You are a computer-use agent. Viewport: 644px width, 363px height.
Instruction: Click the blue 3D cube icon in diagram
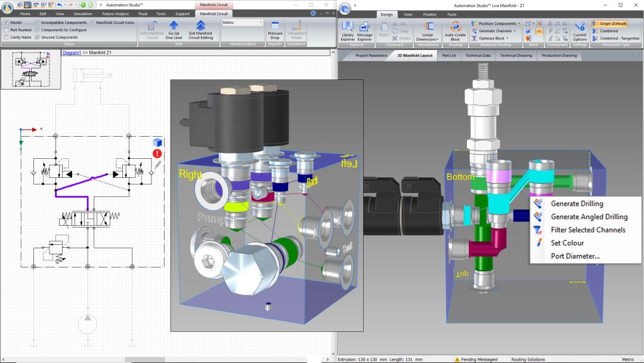pos(157,142)
